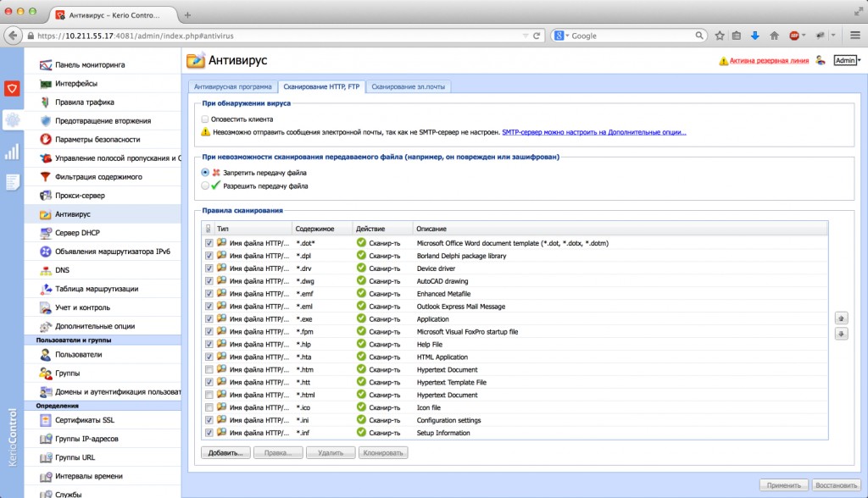868x498 pixels.
Task: Click the Применить button
Action: (x=784, y=485)
